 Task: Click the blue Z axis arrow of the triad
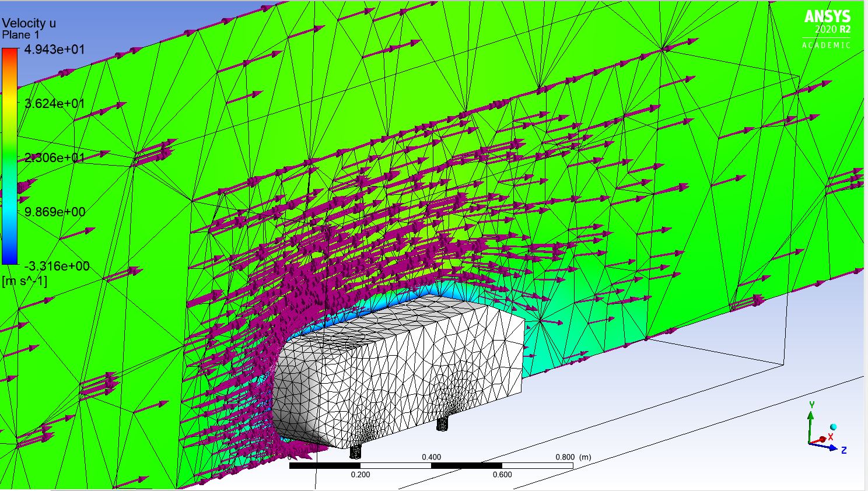(832, 448)
